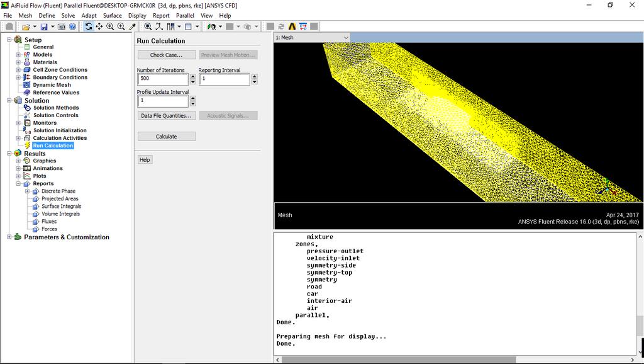Select Surface Integrals report item
This screenshot has width=644, height=364.
click(61, 207)
